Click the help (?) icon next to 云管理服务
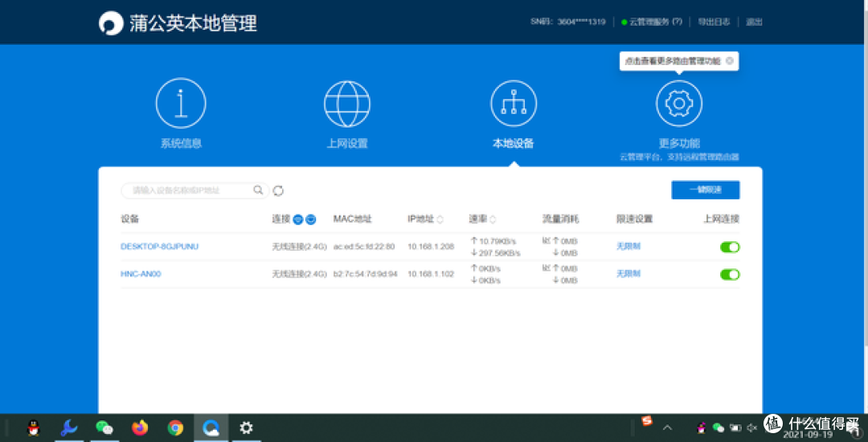 677,23
